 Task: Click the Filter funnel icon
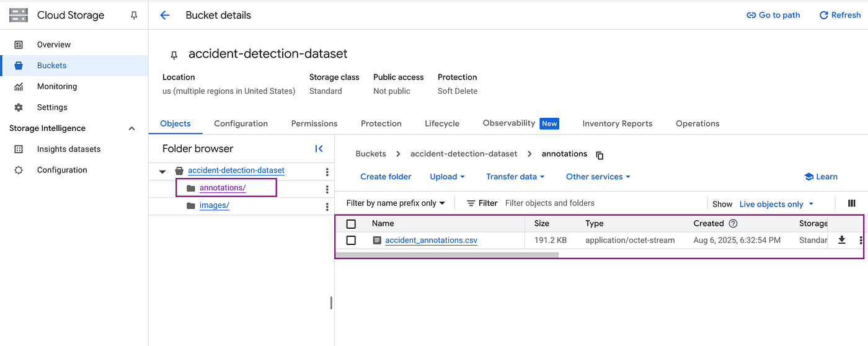[x=471, y=203]
